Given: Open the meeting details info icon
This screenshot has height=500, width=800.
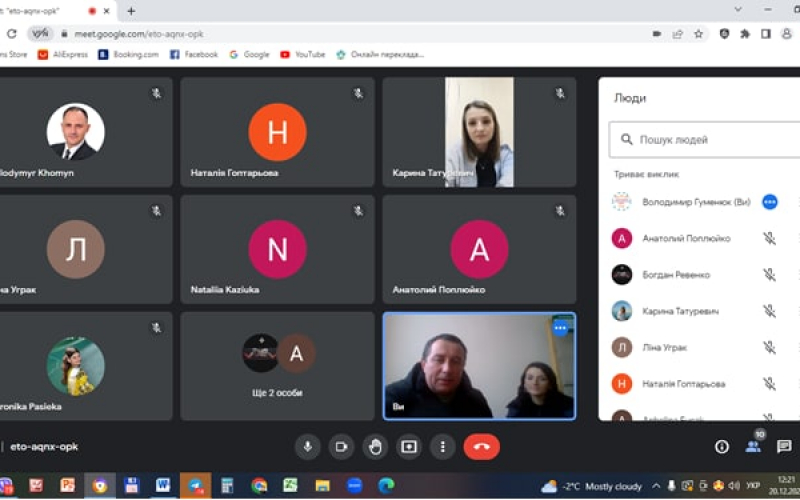Looking at the screenshot, I should pos(721,447).
